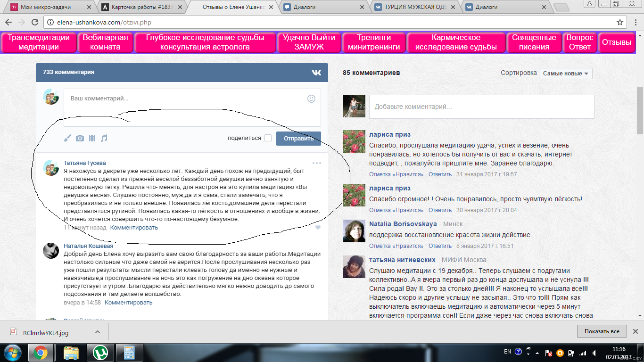Go back with browser arrow
This screenshot has width=644, height=362.
point(8,22)
